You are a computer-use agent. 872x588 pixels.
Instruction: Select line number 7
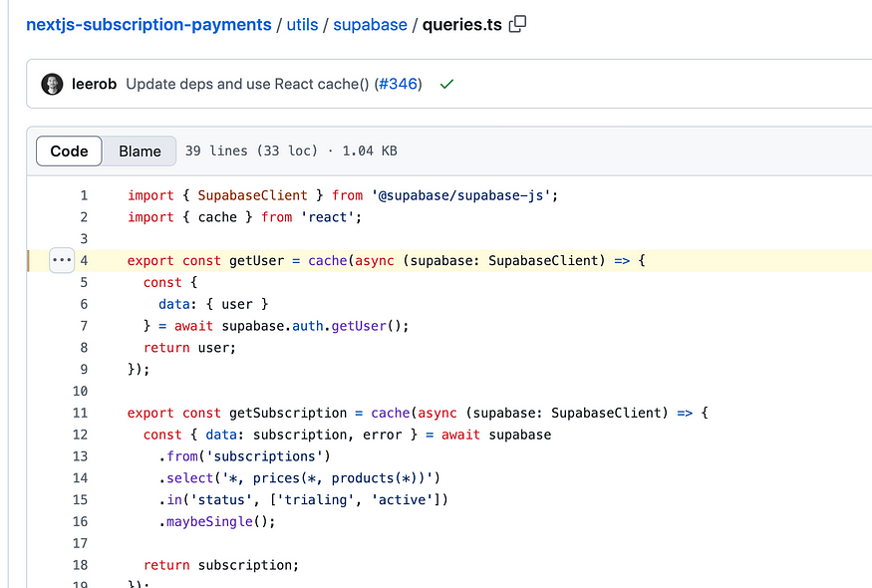pyautogui.click(x=84, y=326)
